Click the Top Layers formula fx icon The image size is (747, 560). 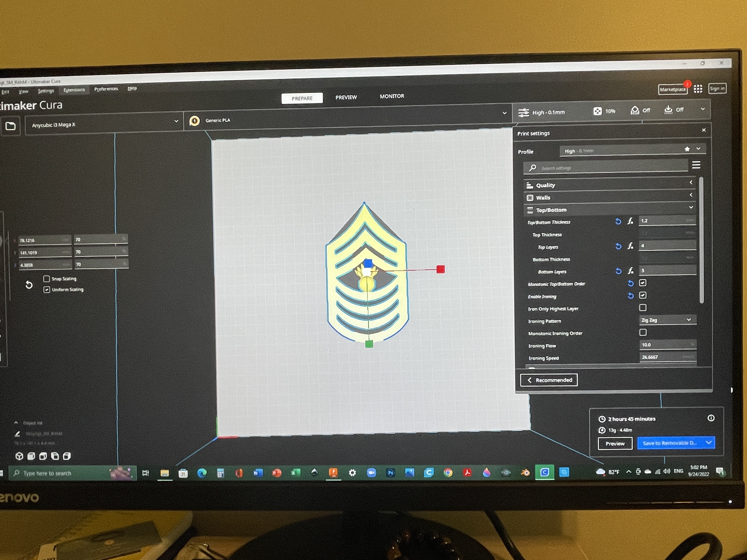(x=630, y=246)
